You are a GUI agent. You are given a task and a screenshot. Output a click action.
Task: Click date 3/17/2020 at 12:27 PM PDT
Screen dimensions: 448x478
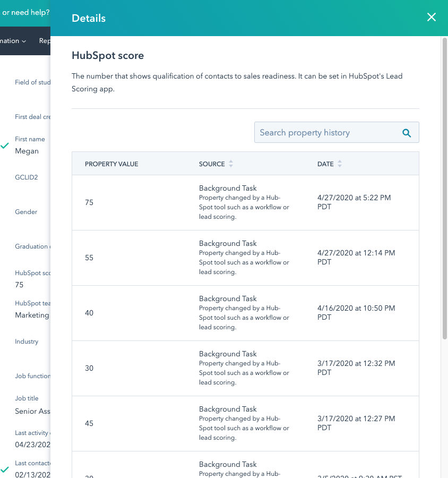click(356, 423)
